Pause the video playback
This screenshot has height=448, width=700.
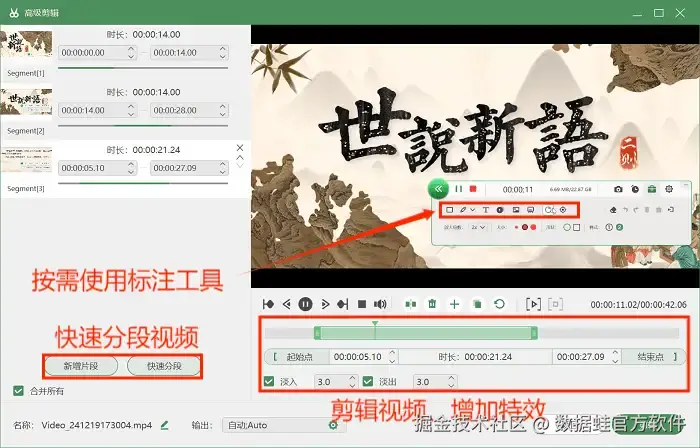tap(305, 304)
